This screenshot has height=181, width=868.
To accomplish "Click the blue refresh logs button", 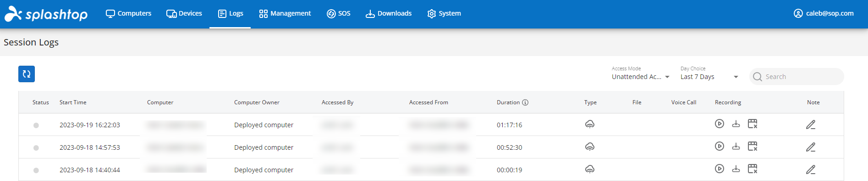I will coord(27,74).
